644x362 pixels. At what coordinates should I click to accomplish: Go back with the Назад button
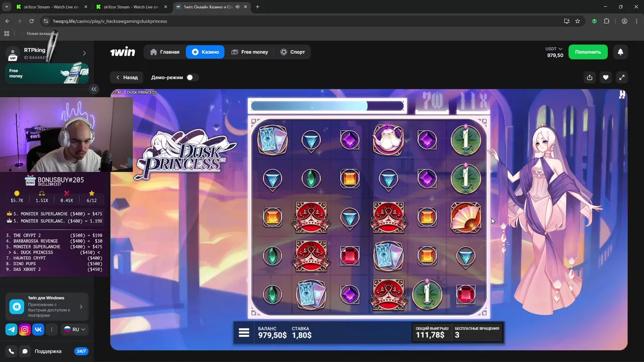[127, 77]
